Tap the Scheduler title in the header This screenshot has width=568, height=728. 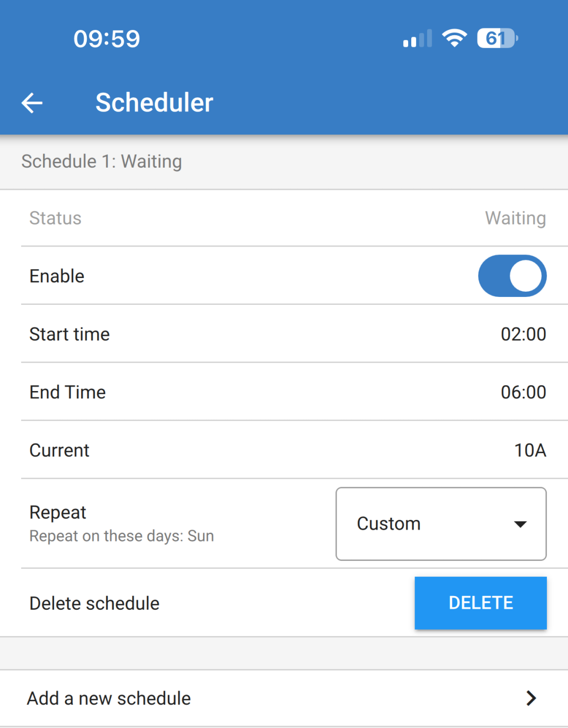point(154,102)
